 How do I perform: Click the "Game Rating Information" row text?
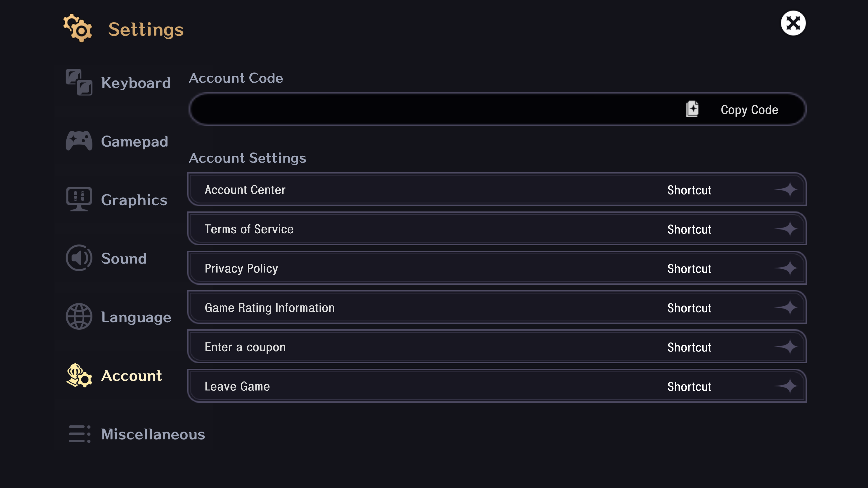point(270,308)
